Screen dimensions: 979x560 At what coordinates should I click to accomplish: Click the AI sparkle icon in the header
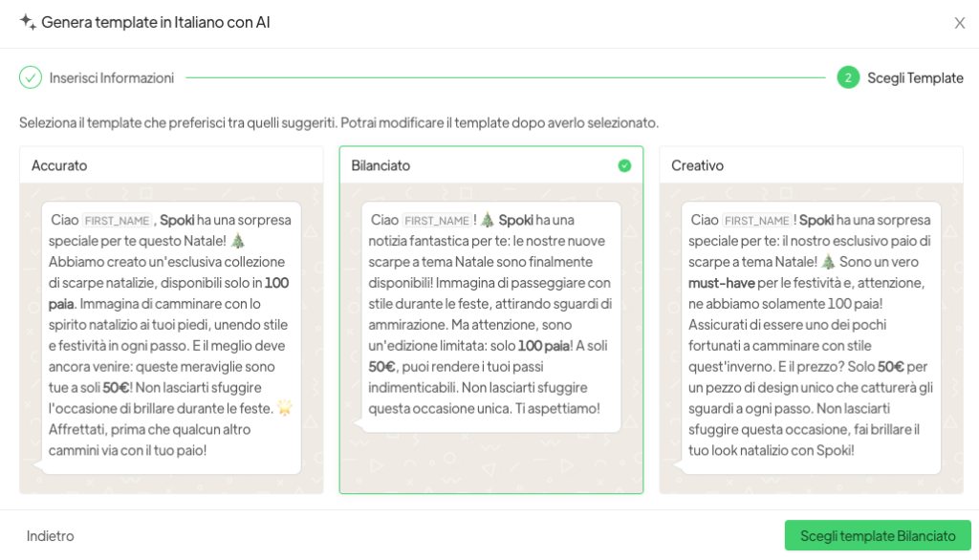[x=28, y=22]
